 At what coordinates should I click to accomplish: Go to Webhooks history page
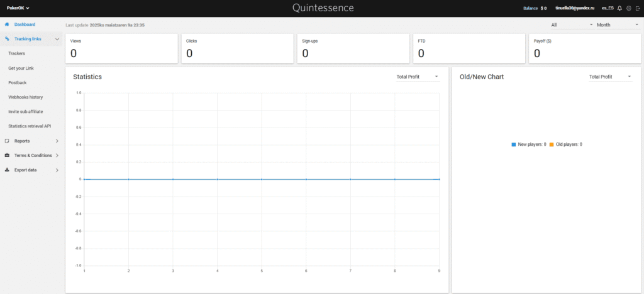click(25, 97)
